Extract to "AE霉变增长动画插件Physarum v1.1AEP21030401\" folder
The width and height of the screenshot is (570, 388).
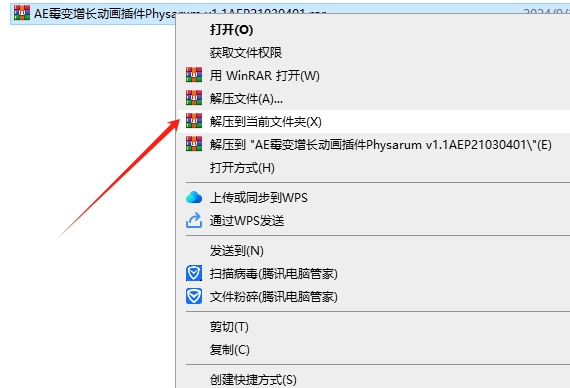pos(381,145)
